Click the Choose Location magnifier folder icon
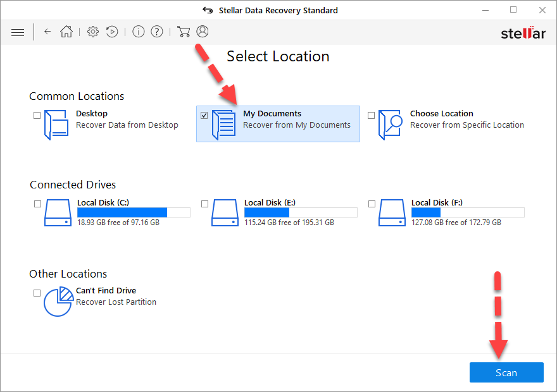The width and height of the screenshot is (557, 392). pos(391,125)
